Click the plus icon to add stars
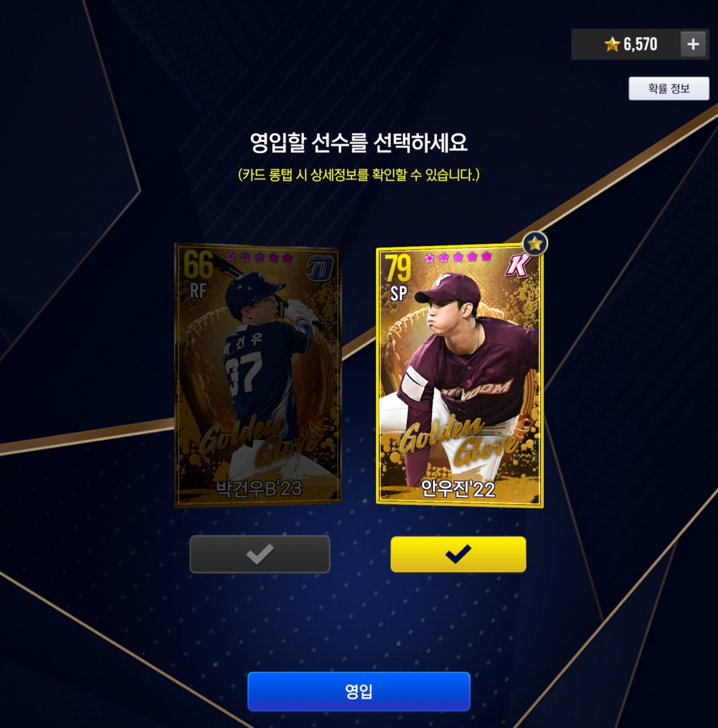718x728 pixels. (x=693, y=44)
